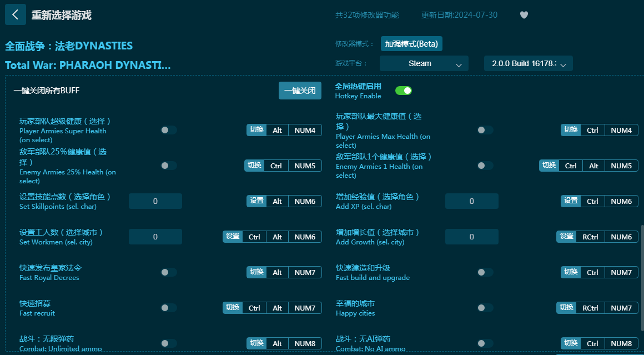Enable Enemy Armies 1 Health switch
The image size is (644, 355).
pos(485,166)
